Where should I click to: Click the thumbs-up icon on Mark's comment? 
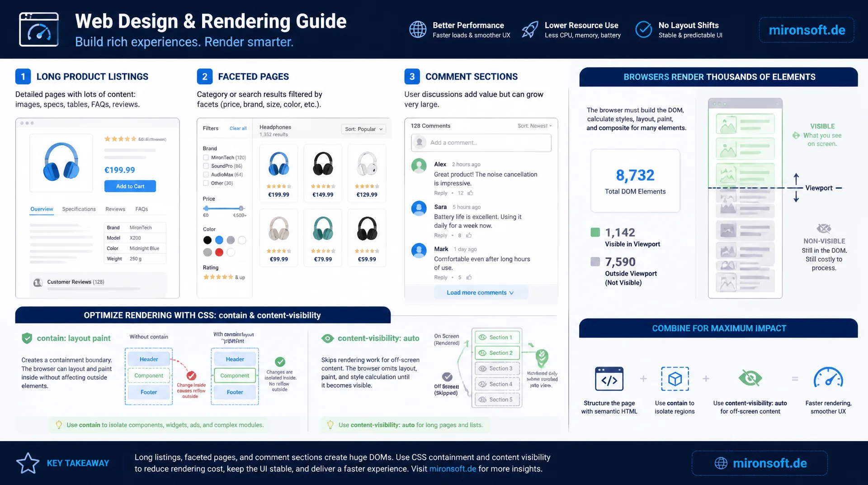click(469, 277)
